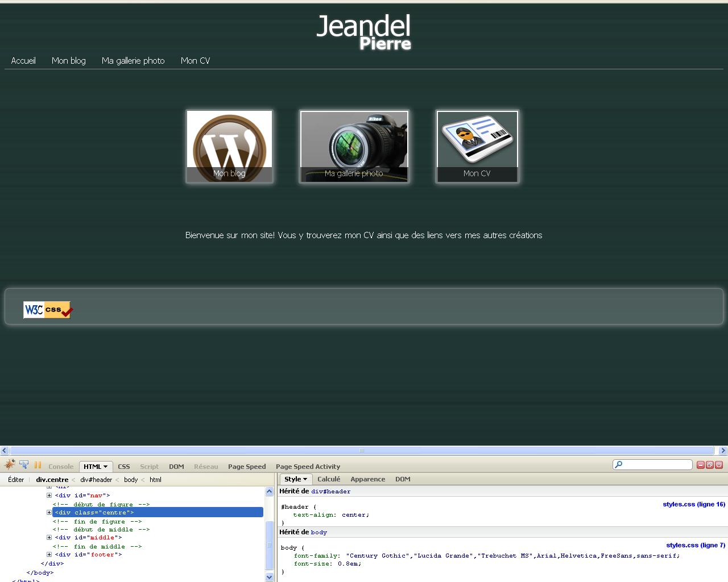This screenshot has height=582, width=728.
Task: Open the Page Speed Activity tab
Action: coord(308,467)
